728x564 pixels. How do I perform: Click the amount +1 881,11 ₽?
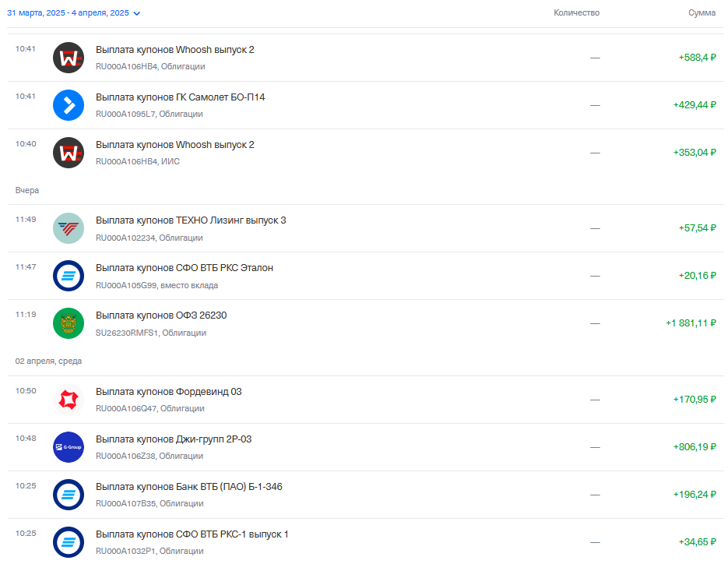(x=691, y=323)
